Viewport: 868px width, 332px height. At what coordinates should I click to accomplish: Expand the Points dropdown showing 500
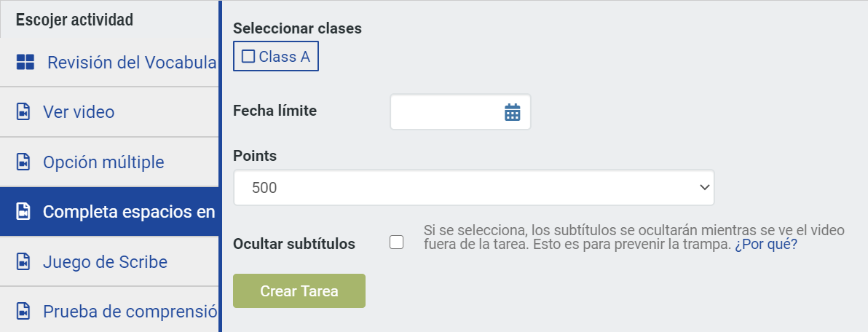pyautogui.click(x=474, y=188)
